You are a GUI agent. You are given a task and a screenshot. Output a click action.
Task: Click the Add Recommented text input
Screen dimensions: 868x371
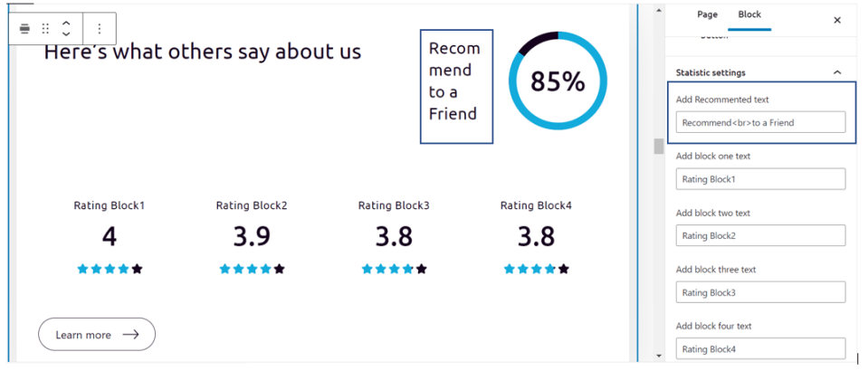tap(760, 122)
